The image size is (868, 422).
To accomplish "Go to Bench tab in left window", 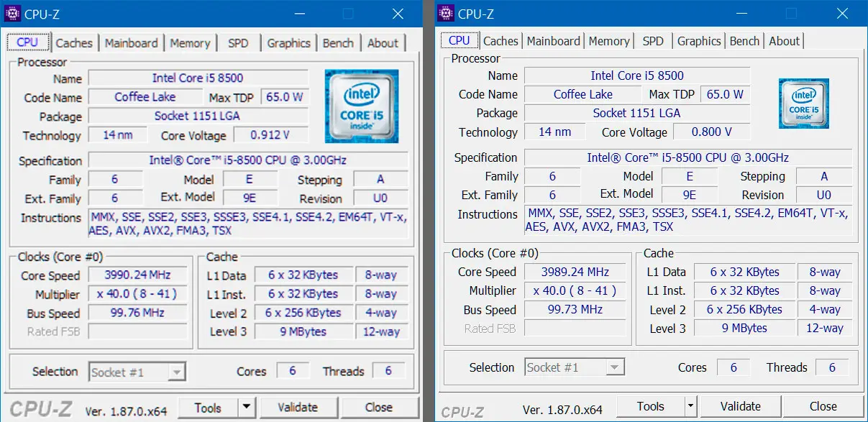I will point(338,43).
